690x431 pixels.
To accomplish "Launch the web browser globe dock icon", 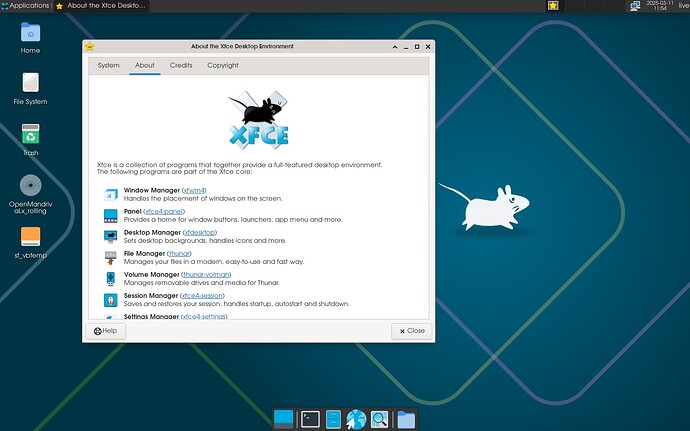I will [x=356, y=419].
